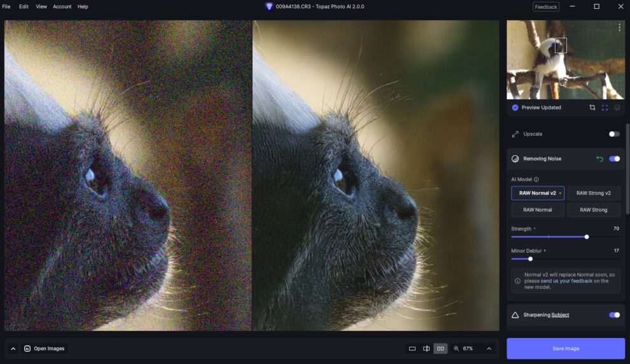
Task: Reset Removing Noise with the green undo arrow
Action: pos(599,158)
